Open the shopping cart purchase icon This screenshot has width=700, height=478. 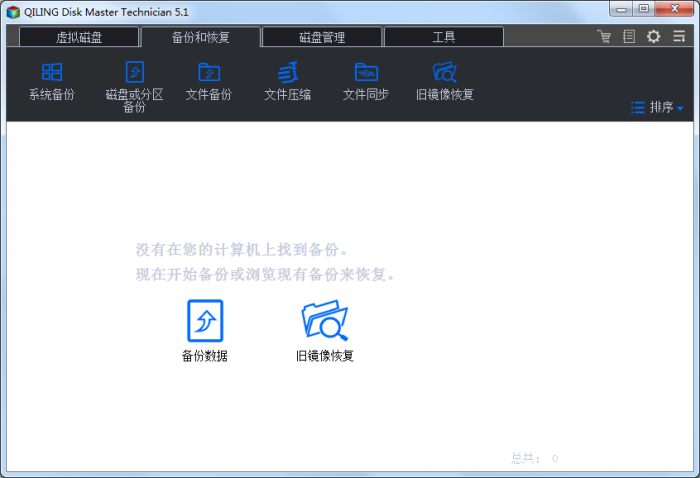[604, 36]
